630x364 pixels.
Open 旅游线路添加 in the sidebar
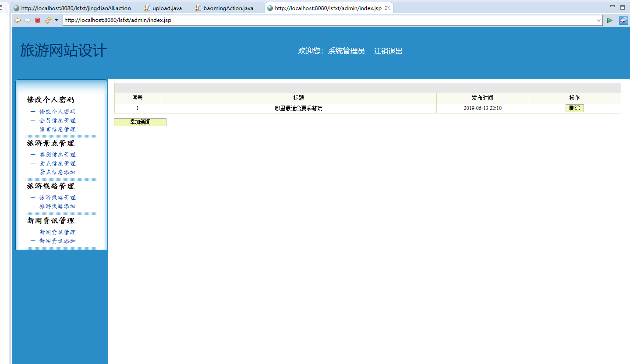point(57,206)
